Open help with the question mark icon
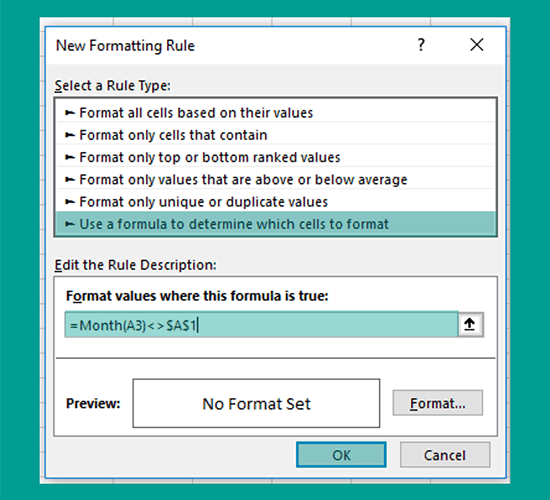 click(x=421, y=45)
